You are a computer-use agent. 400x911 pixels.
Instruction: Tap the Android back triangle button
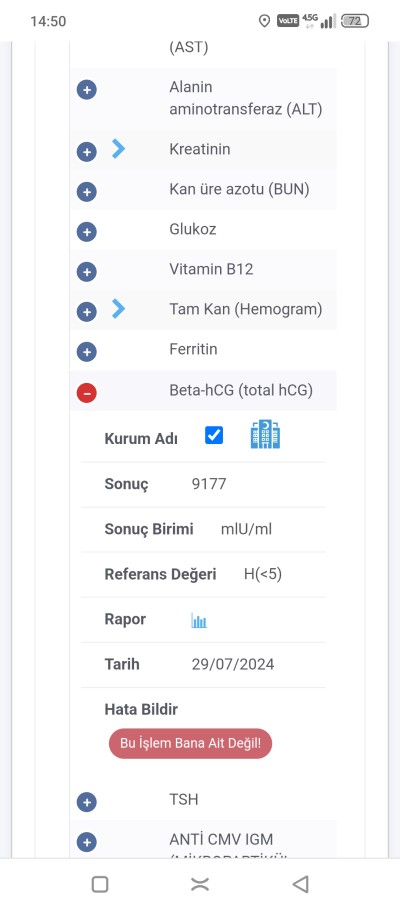pyautogui.click(x=300, y=884)
